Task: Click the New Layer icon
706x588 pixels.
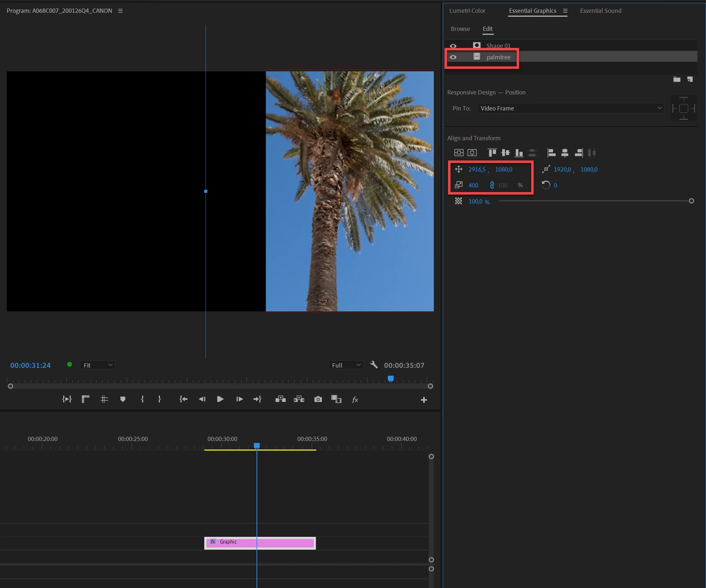Action: (690, 80)
